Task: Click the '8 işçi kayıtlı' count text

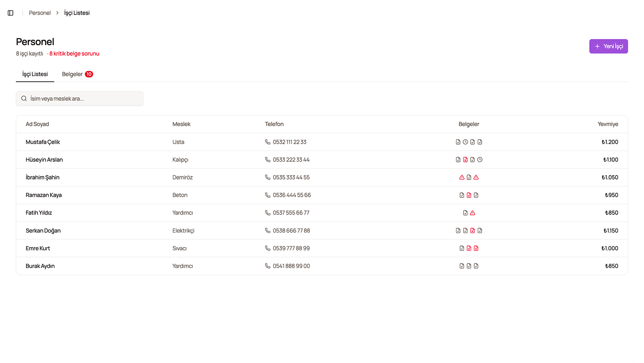Action: coord(30,53)
